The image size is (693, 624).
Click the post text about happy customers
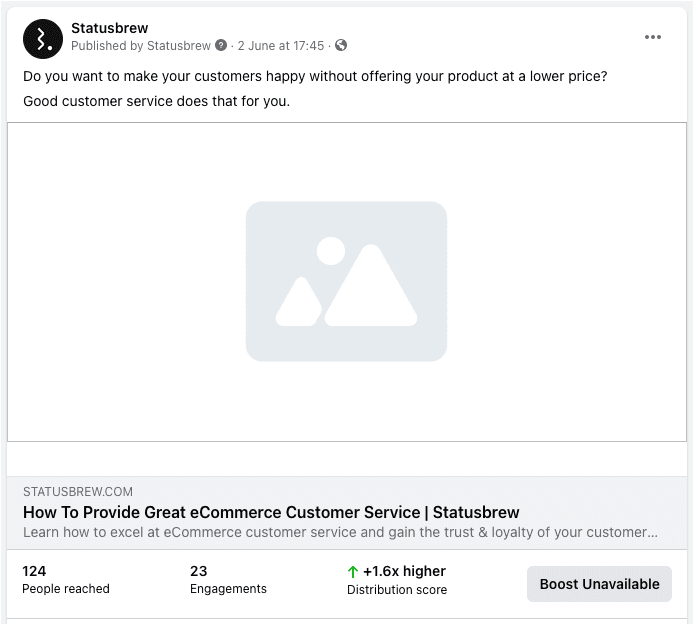coord(315,76)
